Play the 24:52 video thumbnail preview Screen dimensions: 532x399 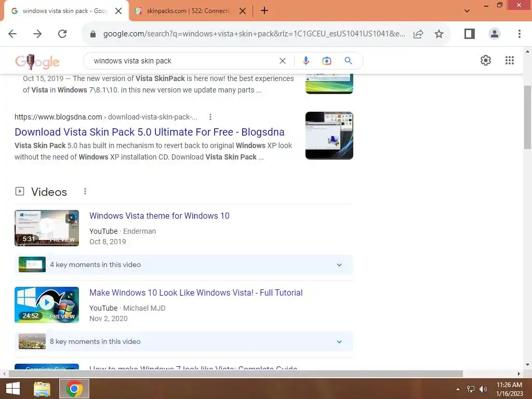pos(47,304)
